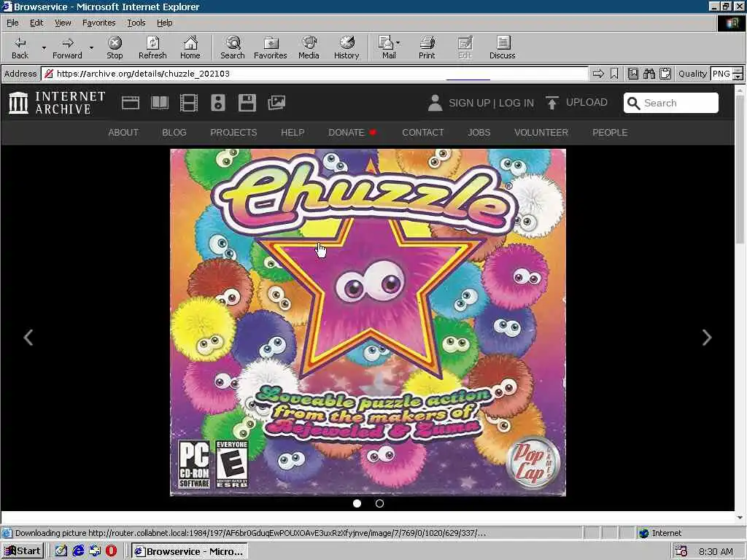
Task: Click the Go arrow beside address bar
Action: tap(598, 74)
